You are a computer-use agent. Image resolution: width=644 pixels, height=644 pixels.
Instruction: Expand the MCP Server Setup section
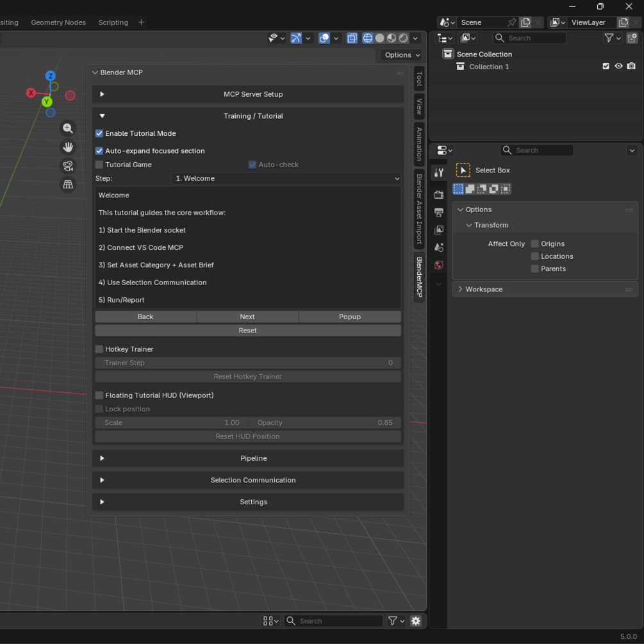(247, 94)
